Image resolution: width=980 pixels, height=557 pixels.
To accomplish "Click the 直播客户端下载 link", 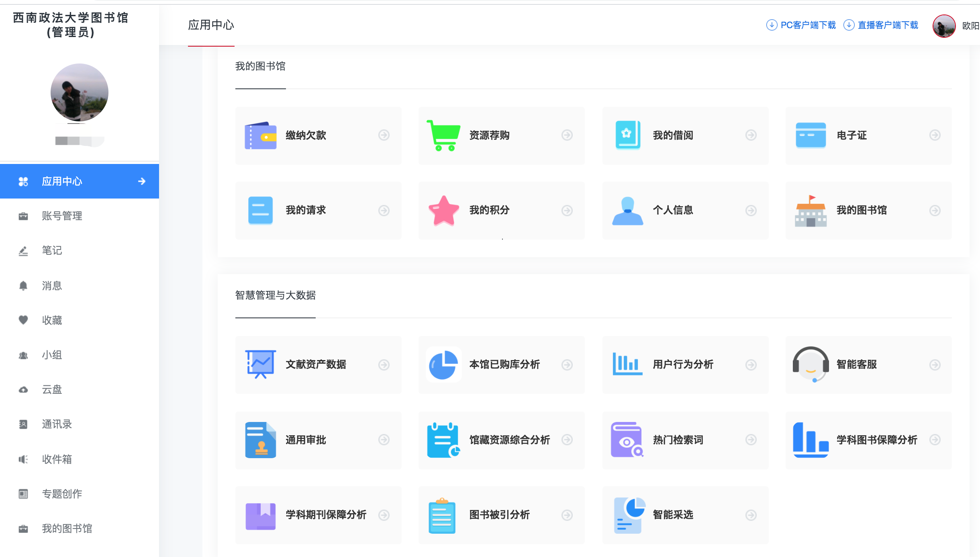I will pyautogui.click(x=887, y=25).
